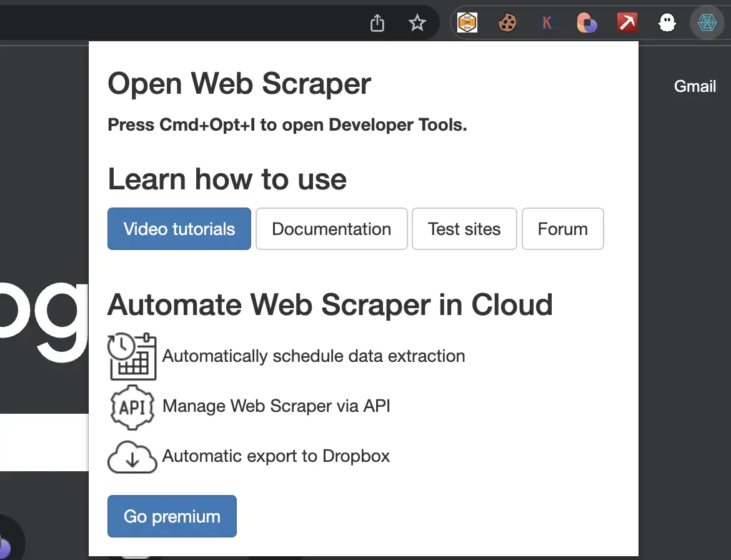The width and height of the screenshot is (731, 560).
Task: Bookmark the page using the star icon
Action: pyautogui.click(x=417, y=22)
